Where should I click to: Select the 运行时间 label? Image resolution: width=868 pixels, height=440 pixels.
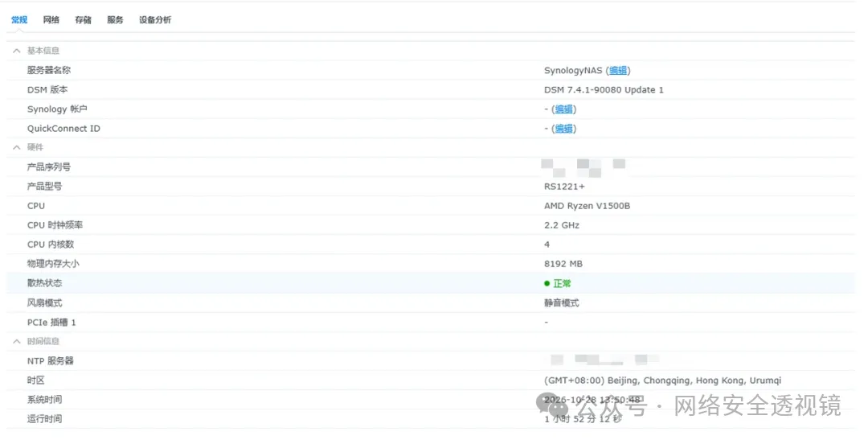point(44,419)
